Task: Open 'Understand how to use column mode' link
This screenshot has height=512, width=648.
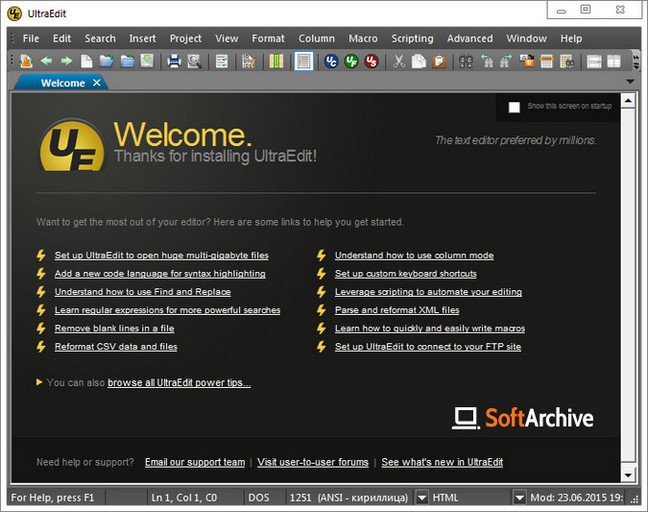Action: [x=414, y=255]
